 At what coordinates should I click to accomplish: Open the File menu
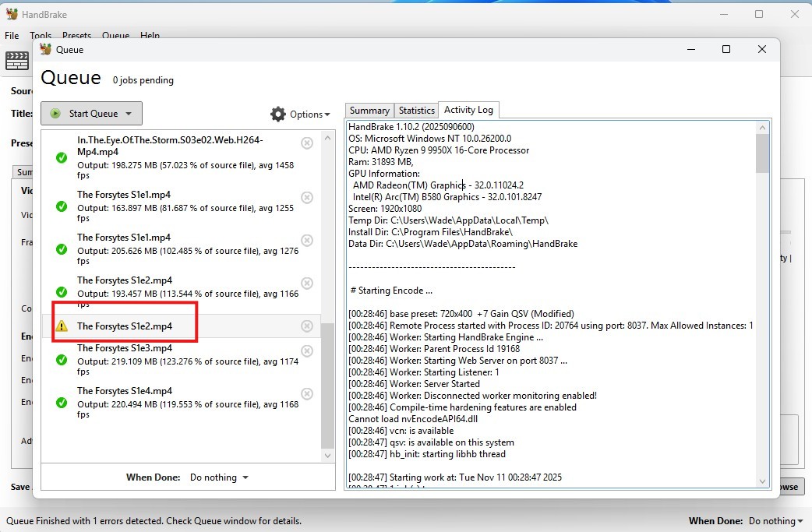(x=12, y=36)
